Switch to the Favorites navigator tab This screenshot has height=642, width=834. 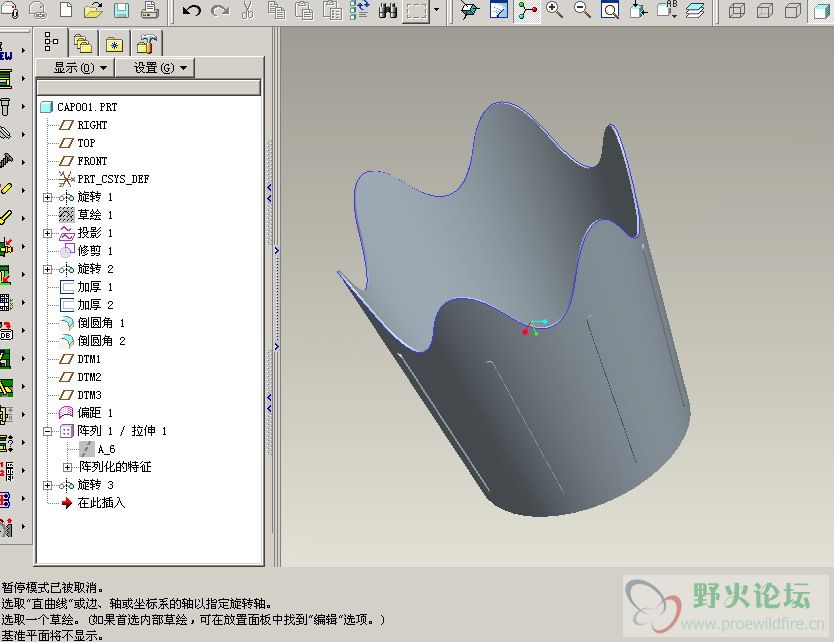pos(114,43)
